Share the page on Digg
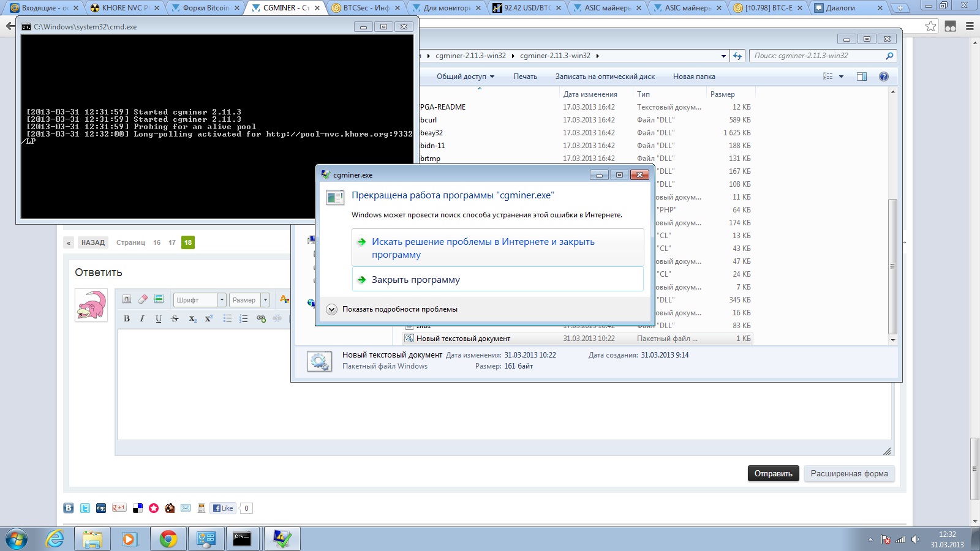980x551 pixels. (101, 508)
